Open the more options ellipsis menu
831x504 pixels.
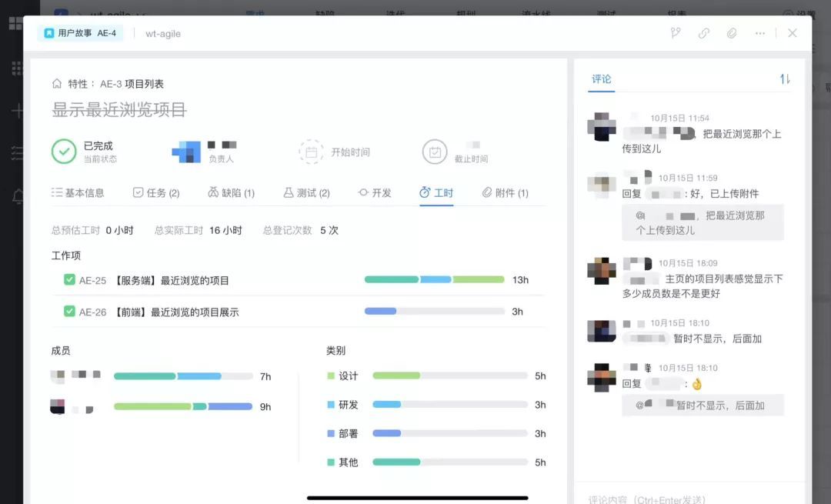(x=760, y=33)
